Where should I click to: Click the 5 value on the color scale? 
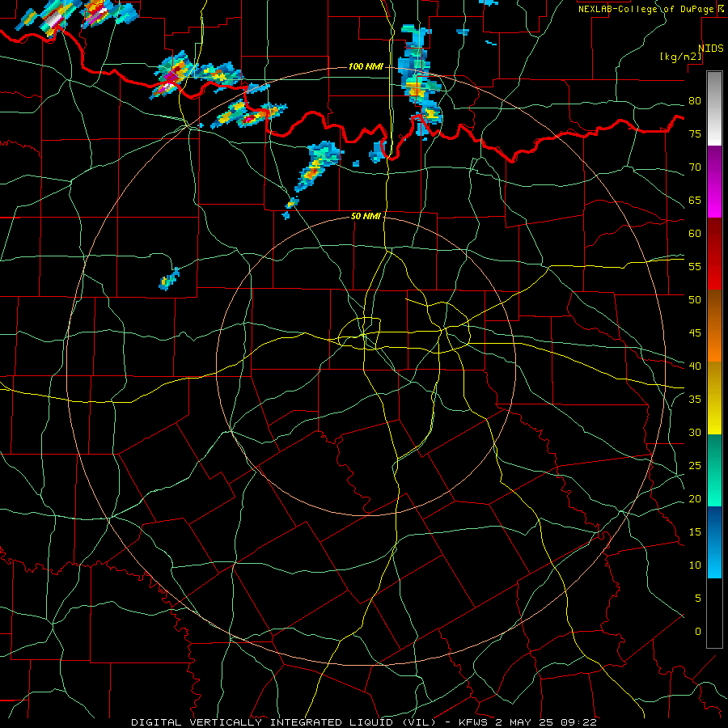pos(698,598)
